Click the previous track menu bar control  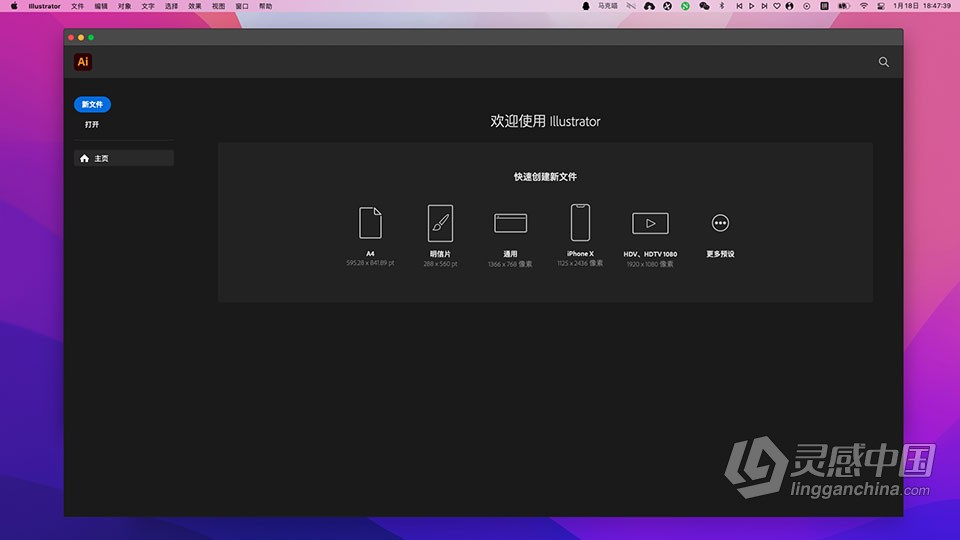coord(739,6)
